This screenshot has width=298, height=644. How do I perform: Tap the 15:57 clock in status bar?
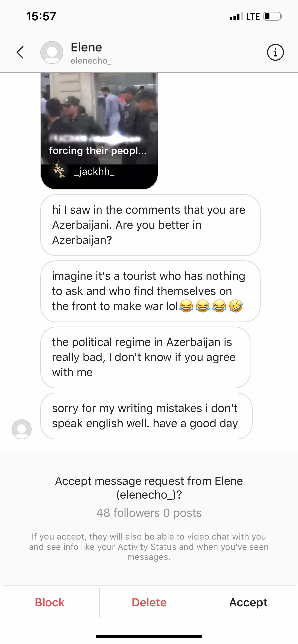click(41, 17)
